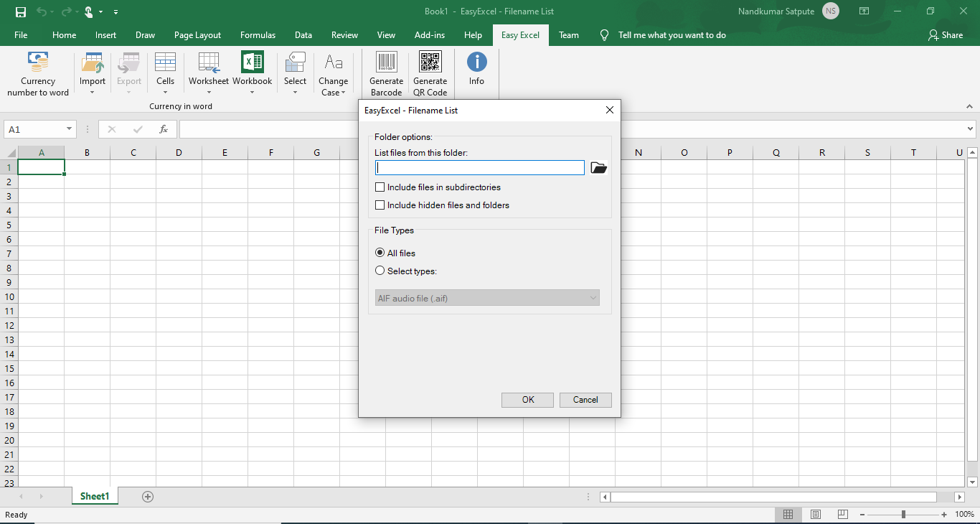Open the Insert Function fx button
Viewport: 980px width, 524px height.
click(164, 129)
